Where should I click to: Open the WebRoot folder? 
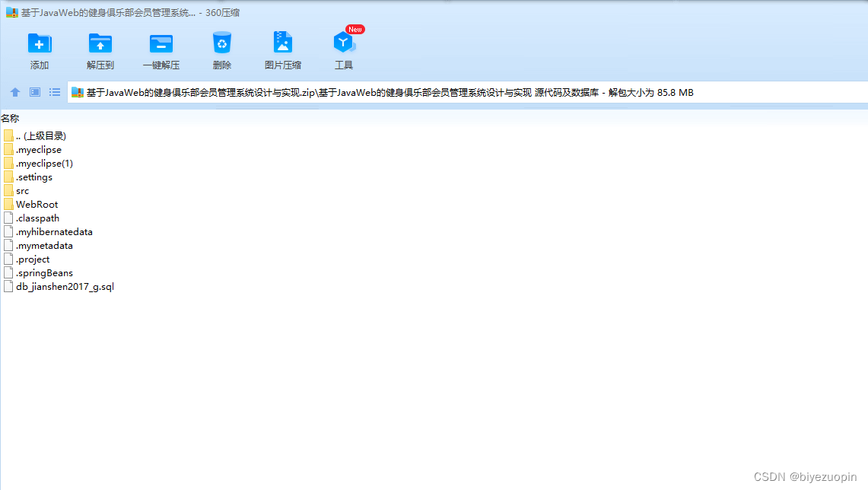[x=37, y=204]
